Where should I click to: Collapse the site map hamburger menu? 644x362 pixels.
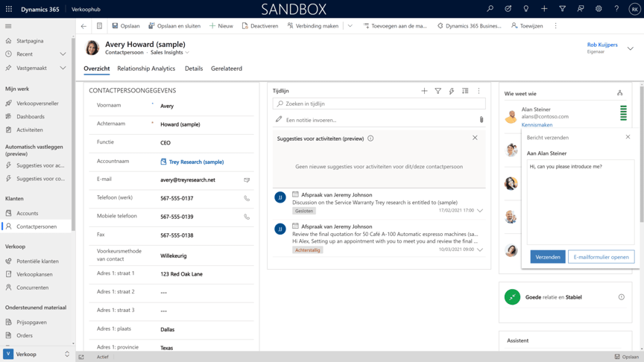pos(8,26)
